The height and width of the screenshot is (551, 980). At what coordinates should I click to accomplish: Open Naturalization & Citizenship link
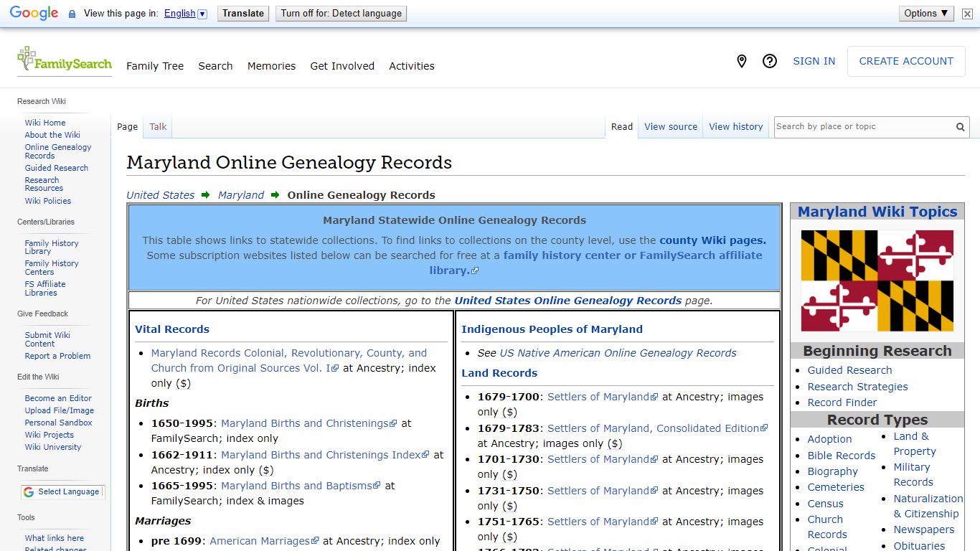(928, 507)
